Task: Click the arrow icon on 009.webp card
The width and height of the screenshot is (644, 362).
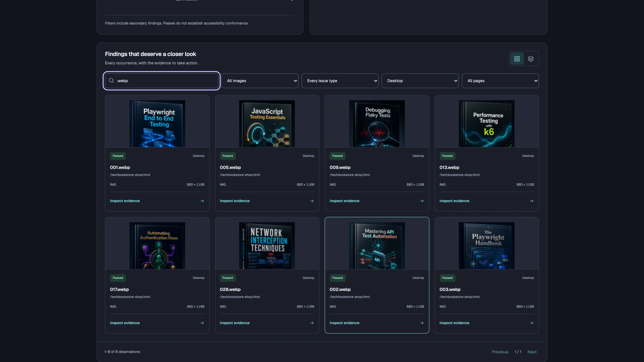Action: click(x=422, y=201)
